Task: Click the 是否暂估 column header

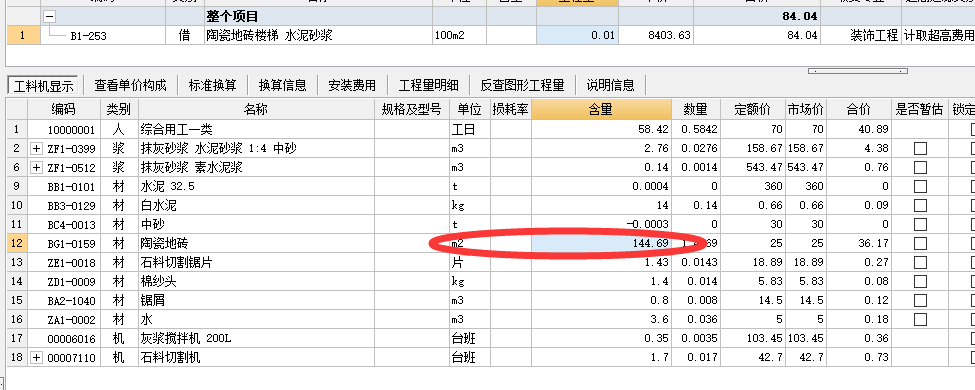Action: click(920, 110)
